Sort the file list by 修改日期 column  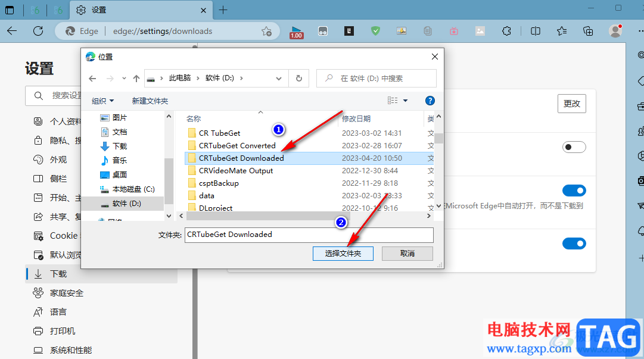click(356, 118)
